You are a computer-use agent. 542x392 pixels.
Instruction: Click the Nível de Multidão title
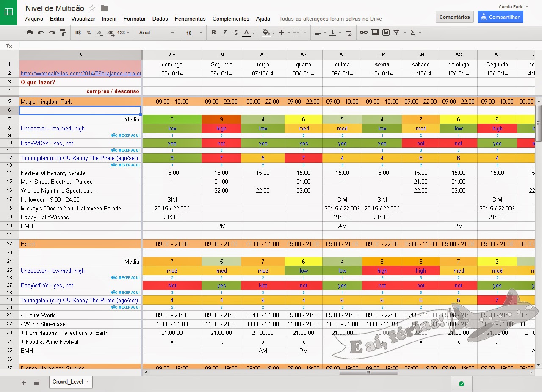pyautogui.click(x=55, y=8)
